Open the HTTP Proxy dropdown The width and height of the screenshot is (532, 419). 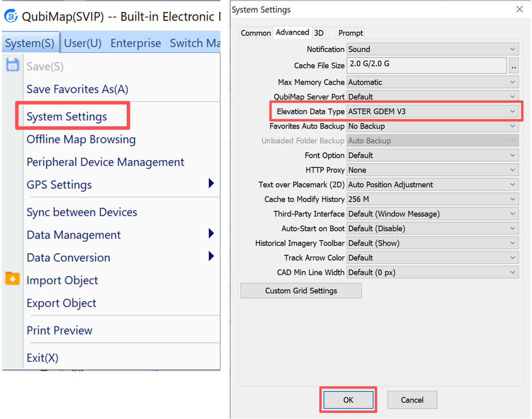coord(433,170)
